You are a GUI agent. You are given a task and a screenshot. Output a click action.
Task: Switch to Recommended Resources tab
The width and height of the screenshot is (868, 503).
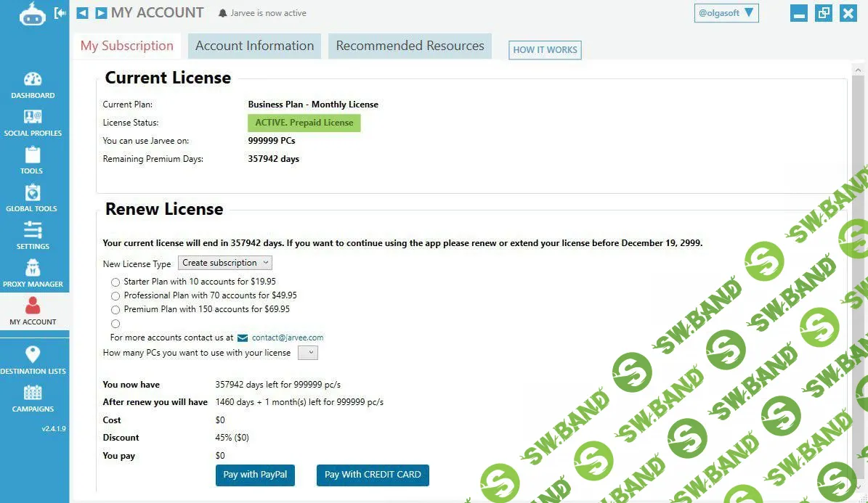410,46
